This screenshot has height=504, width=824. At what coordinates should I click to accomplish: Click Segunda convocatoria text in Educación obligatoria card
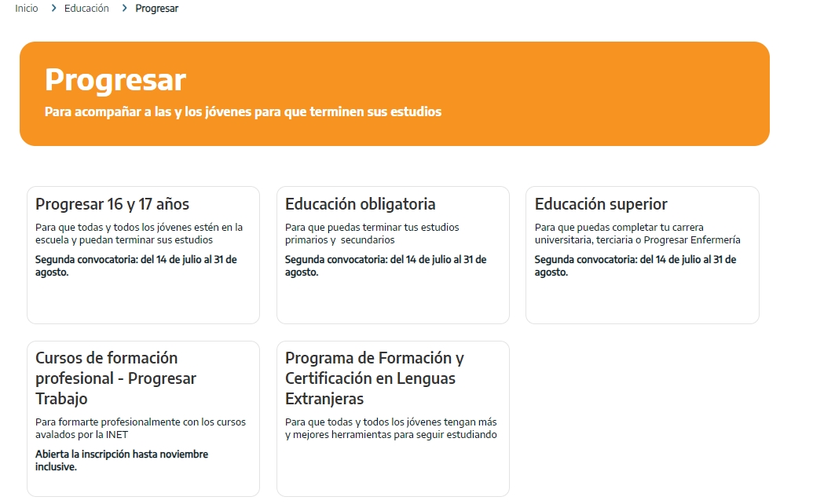(x=385, y=265)
